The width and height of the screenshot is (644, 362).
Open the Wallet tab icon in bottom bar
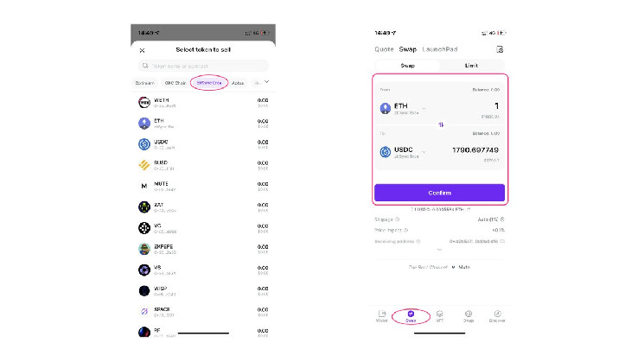[381, 315]
